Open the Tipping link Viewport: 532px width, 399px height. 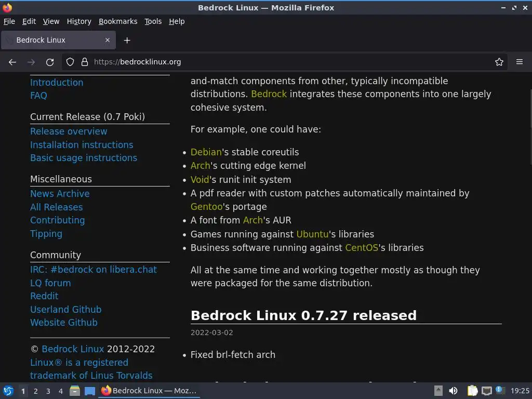(46, 234)
